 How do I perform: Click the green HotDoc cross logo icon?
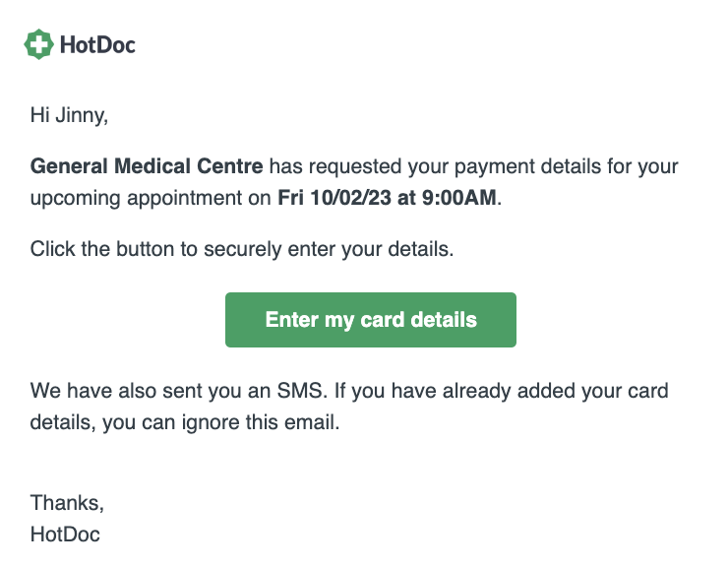tap(38, 44)
